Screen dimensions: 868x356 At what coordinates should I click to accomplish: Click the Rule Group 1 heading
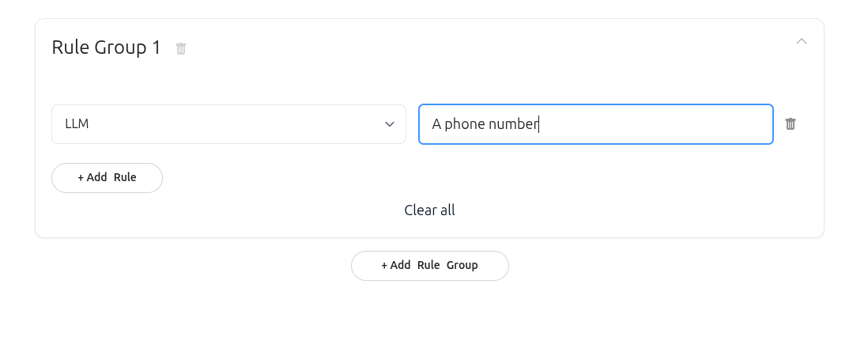(106, 47)
